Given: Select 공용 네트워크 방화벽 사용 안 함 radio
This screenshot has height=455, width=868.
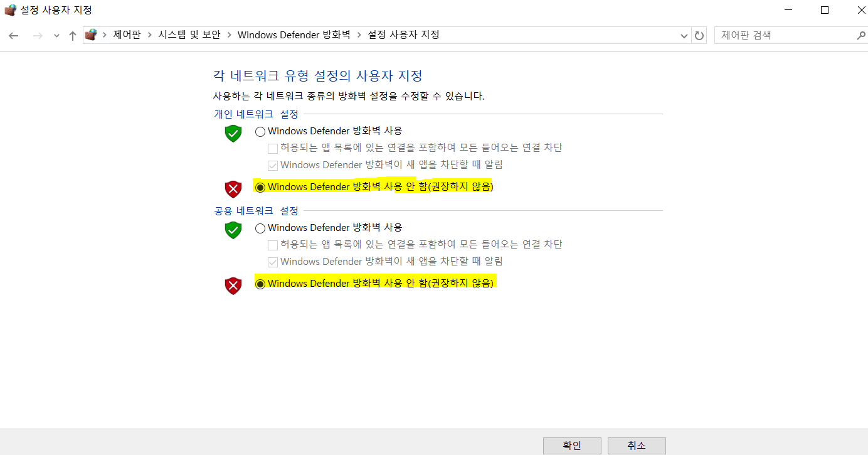Looking at the screenshot, I should tap(260, 284).
